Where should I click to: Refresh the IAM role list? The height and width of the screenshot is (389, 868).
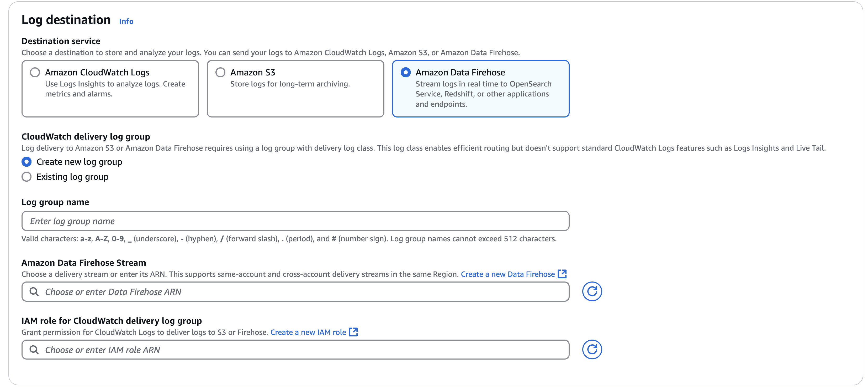592,349
